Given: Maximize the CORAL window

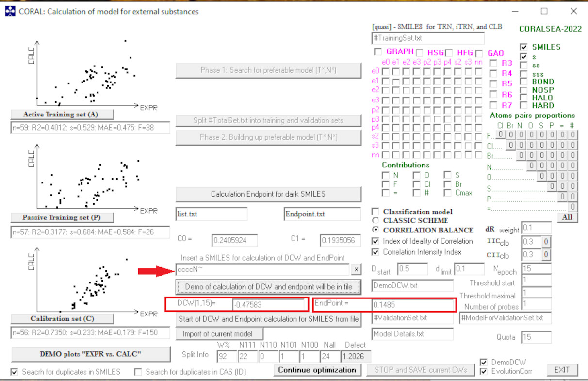Looking at the screenshot, I should (x=544, y=11).
